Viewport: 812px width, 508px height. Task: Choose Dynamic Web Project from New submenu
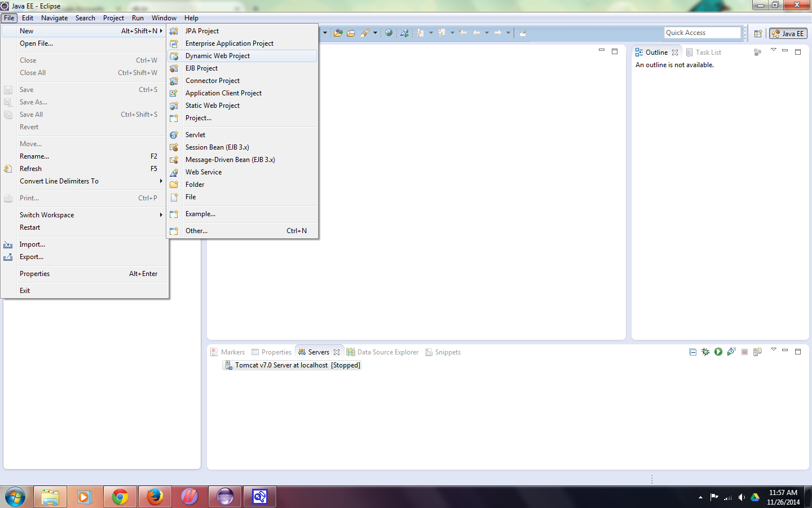[x=242, y=56]
